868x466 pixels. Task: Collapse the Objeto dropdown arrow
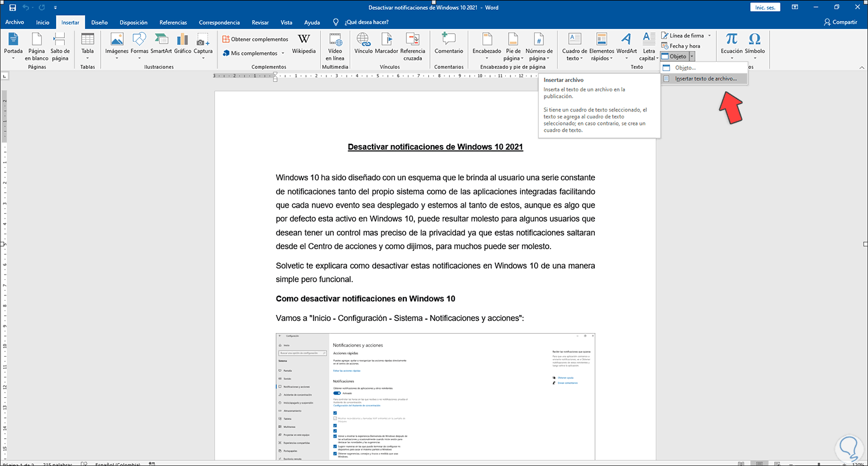pyautogui.click(x=692, y=57)
